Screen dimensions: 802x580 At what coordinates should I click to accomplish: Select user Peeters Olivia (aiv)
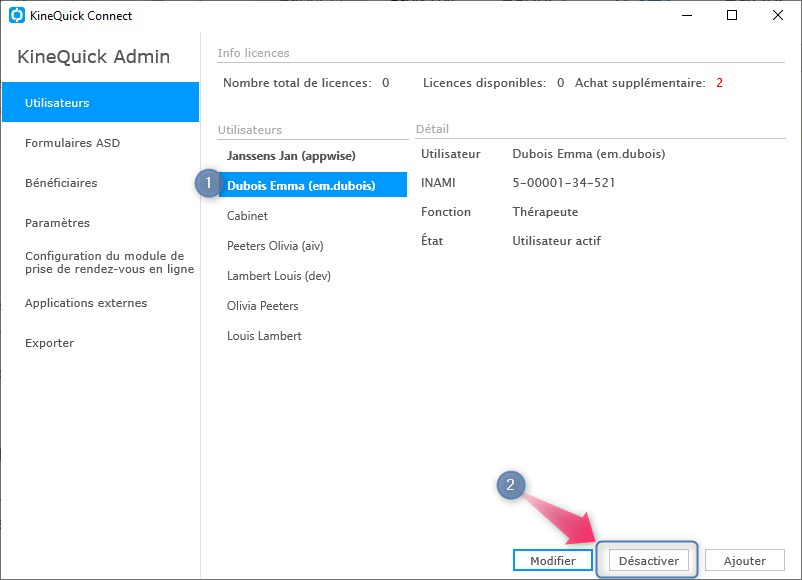coord(275,246)
